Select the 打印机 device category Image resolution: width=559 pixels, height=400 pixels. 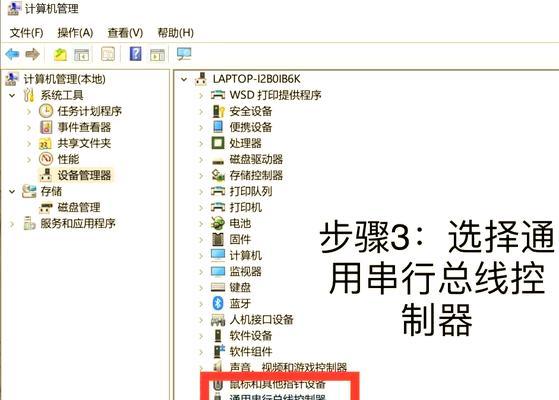[246, 207]
